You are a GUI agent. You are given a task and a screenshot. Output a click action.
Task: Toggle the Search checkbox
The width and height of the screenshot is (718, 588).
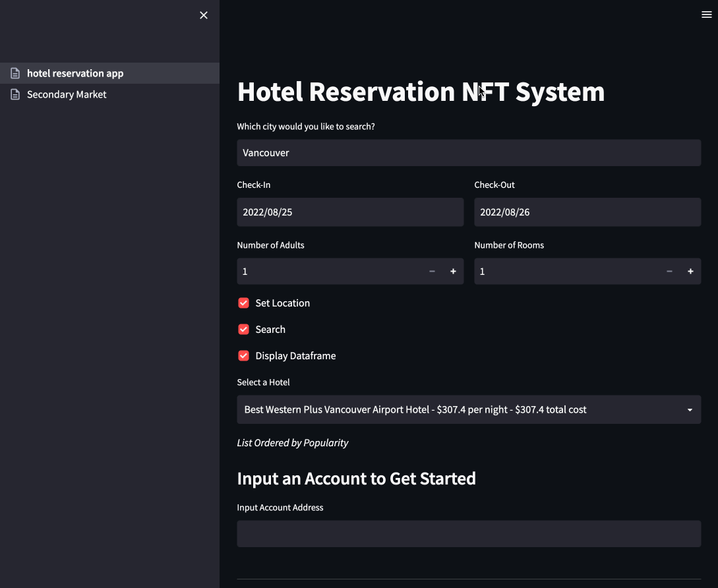243,330
